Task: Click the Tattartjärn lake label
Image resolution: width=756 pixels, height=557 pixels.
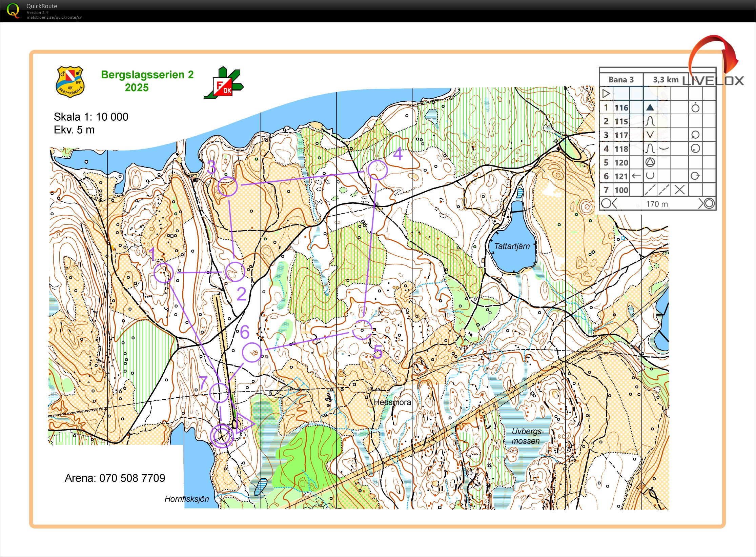Action: tap(512, 246)
